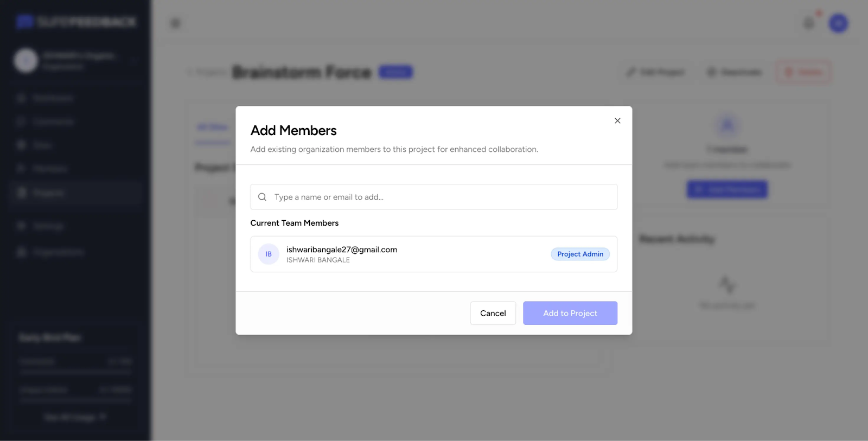Open the Settings item in sidebar
This screenshot has width=868, height=441.
coord(48,226)
